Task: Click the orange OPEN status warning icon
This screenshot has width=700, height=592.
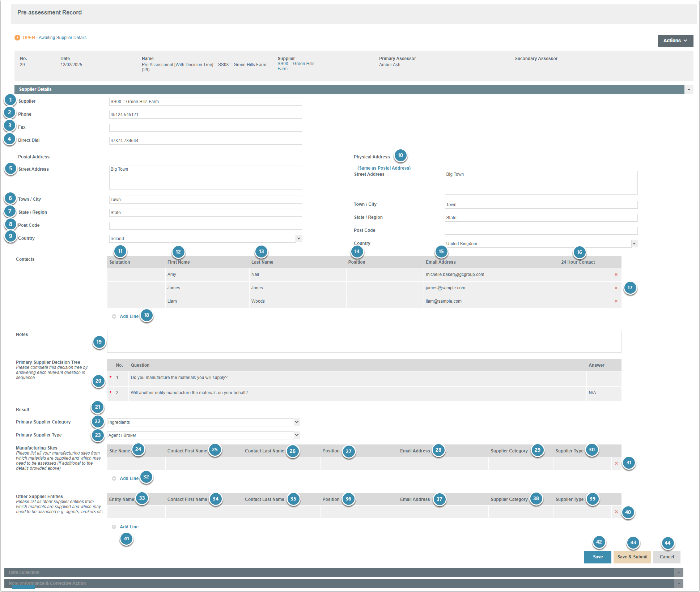Action: click(x=17, y=38)
